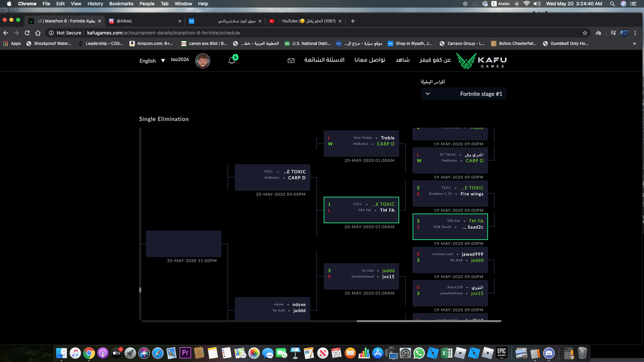
Task: Click the Single Elimination heading
Action: 164,119
